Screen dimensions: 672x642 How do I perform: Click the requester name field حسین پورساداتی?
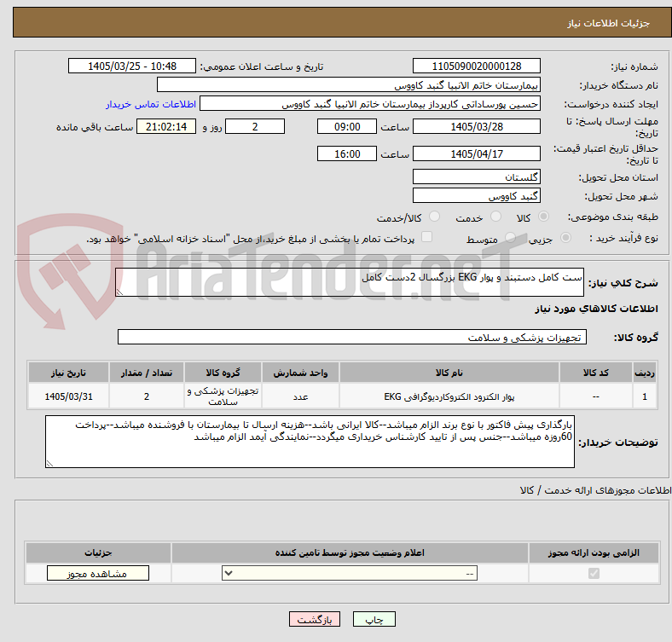(x=370, y=104)
